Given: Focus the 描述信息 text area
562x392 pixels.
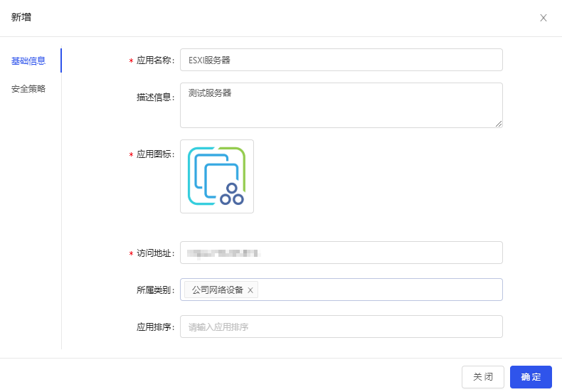Looking at the screenshot, I should (341, 105).
